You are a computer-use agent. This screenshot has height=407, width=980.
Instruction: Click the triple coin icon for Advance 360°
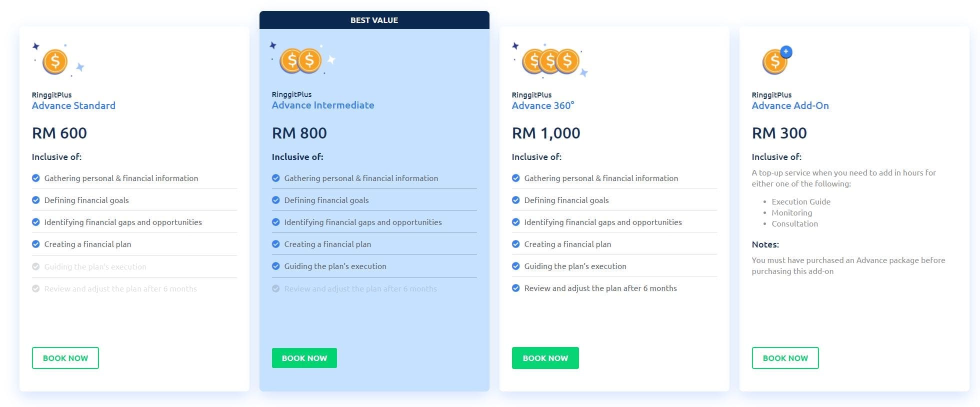tap(550, 61)
